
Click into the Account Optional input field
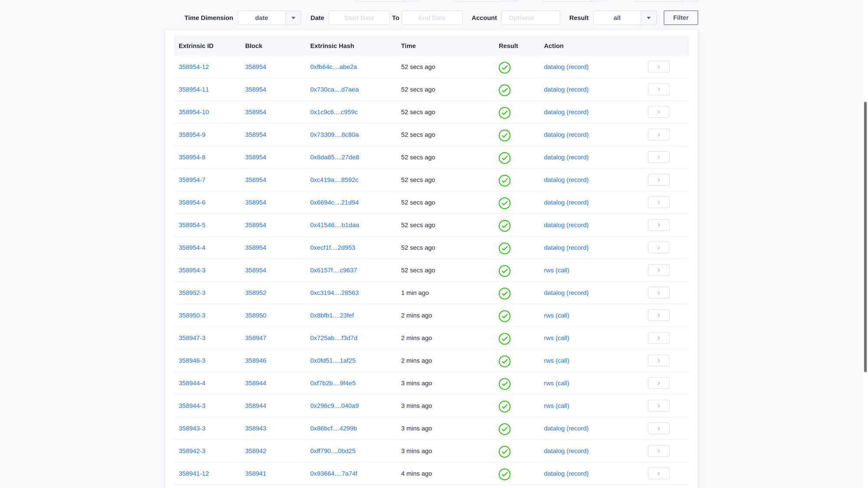pos(530,18)
